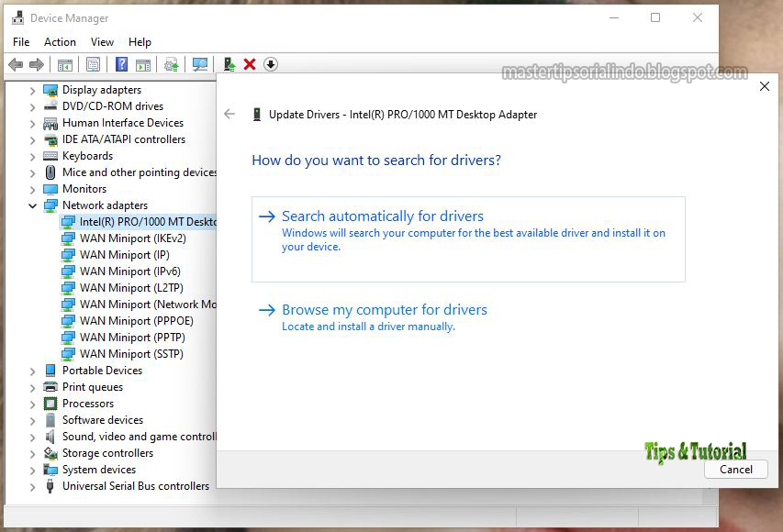Open the Action menu

(x=60, y=42)
